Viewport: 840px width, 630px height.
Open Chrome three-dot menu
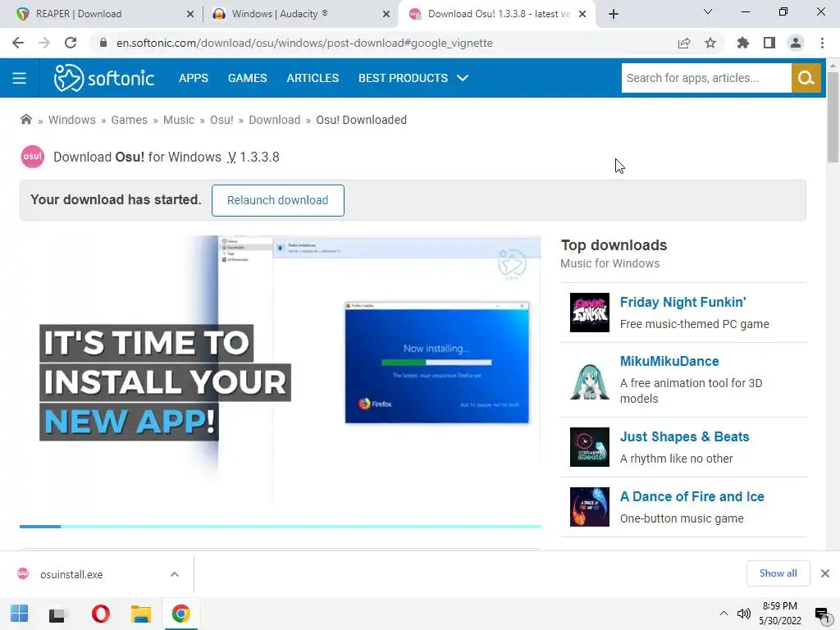click(822, 43)
